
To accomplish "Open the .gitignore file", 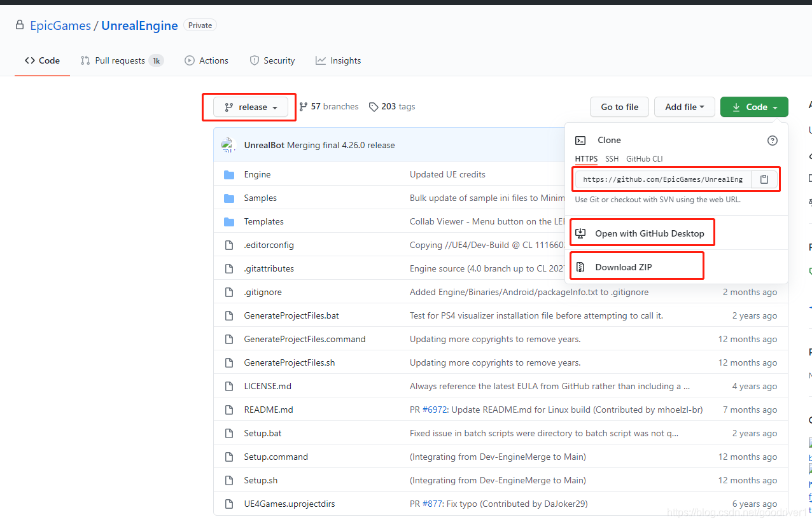I will pos(263,292).
